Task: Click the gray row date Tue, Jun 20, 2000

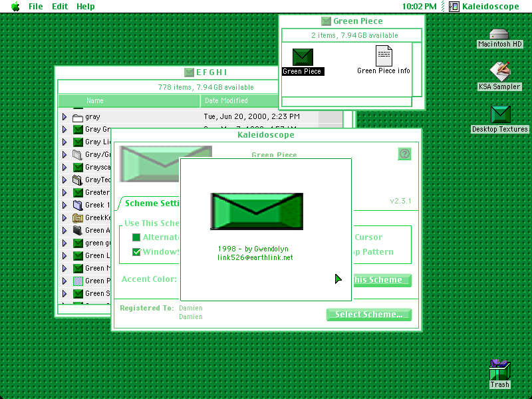Action: click(251, 117)
